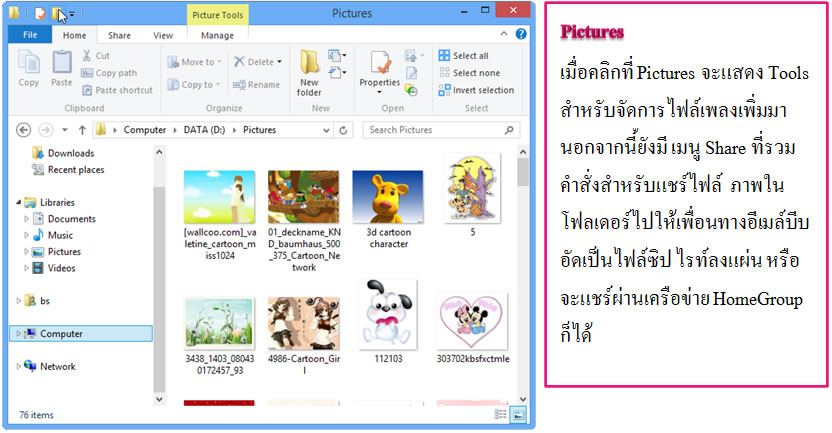Image resolution: width=832 pixels, height=433 pixels.
Task: Click the Cut scissors command
Action: click(96, 55)
